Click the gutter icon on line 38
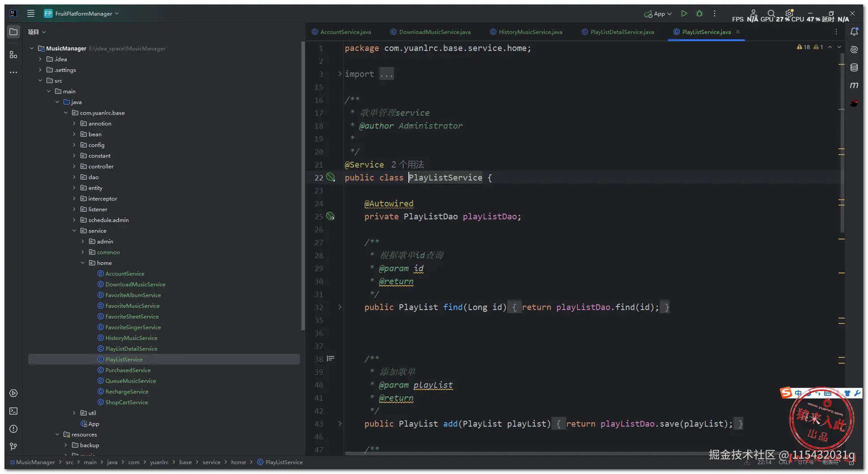 point(330,358)
